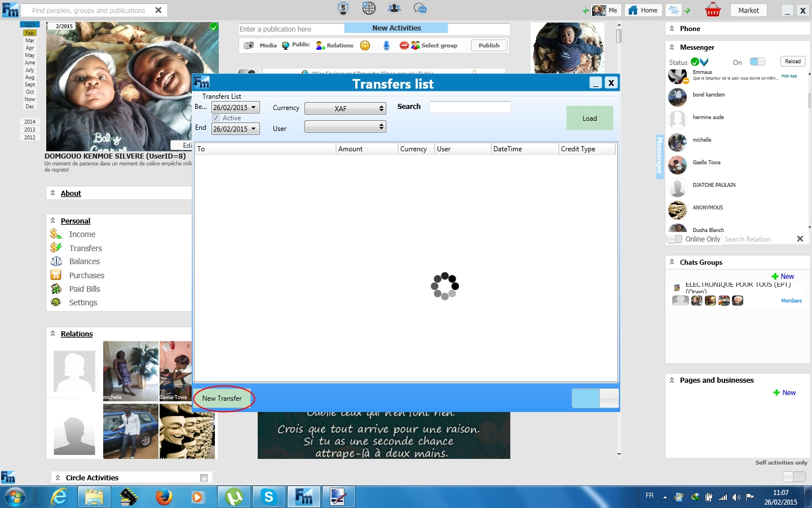Click the Publish button
Viewport: 812px width, 508px height.
tap(489, 45)
